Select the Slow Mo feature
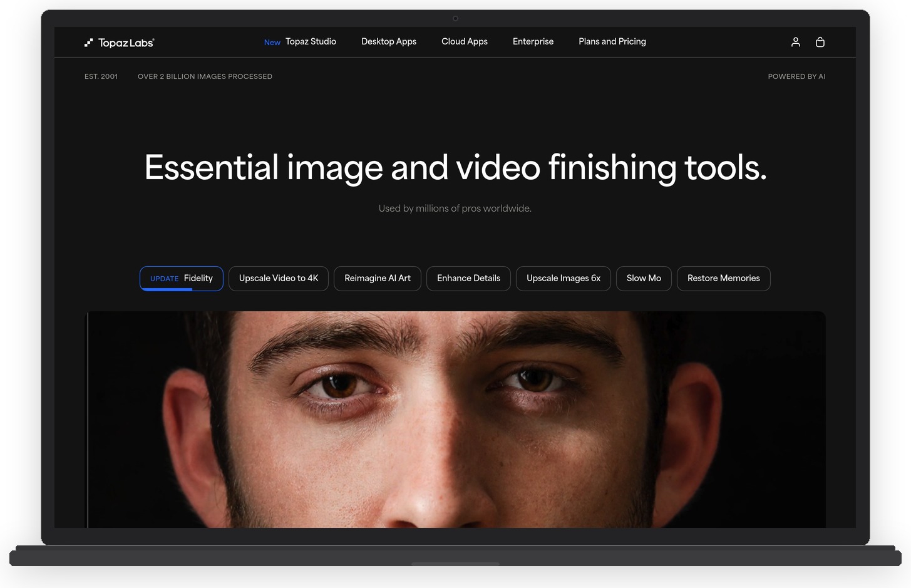The height and width of the screenshot is (588, 911). click(x=644, y=278)
